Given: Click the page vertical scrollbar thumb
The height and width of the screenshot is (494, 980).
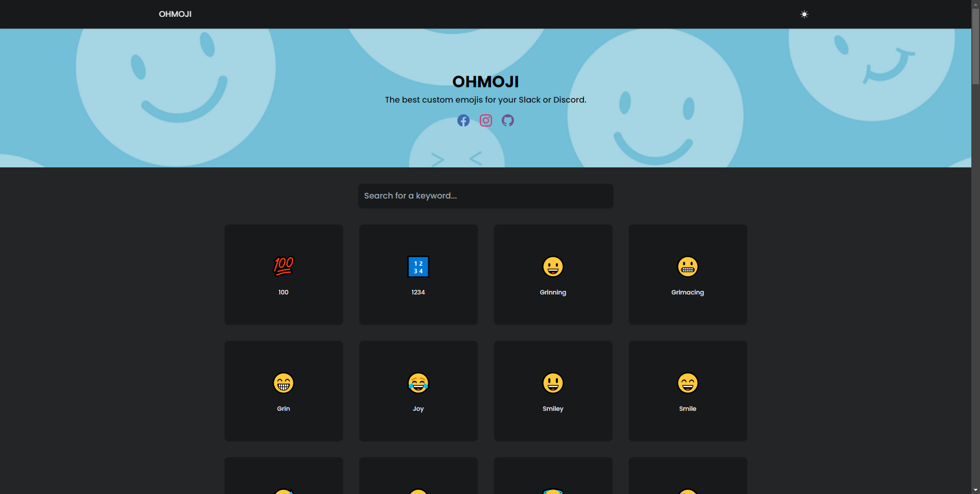Looking at the screenshot, I should click(x=975, y=46).
